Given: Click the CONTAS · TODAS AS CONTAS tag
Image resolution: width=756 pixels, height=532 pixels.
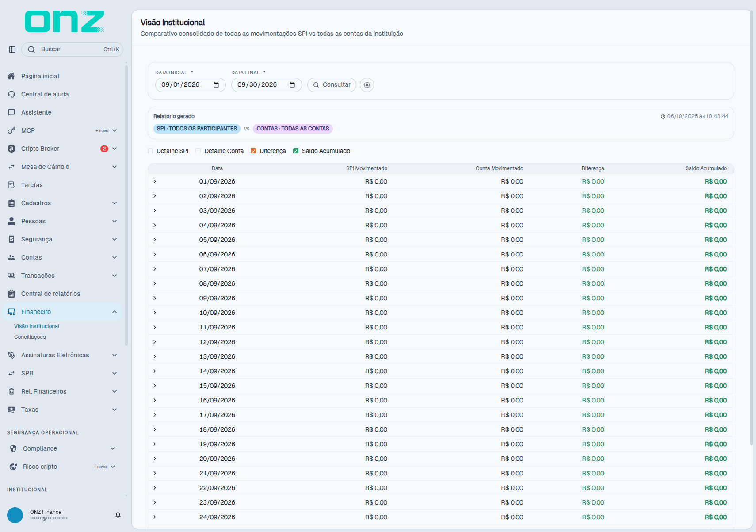Looking at the screenshot, I should pyautogui.click(x=293, y=129).
